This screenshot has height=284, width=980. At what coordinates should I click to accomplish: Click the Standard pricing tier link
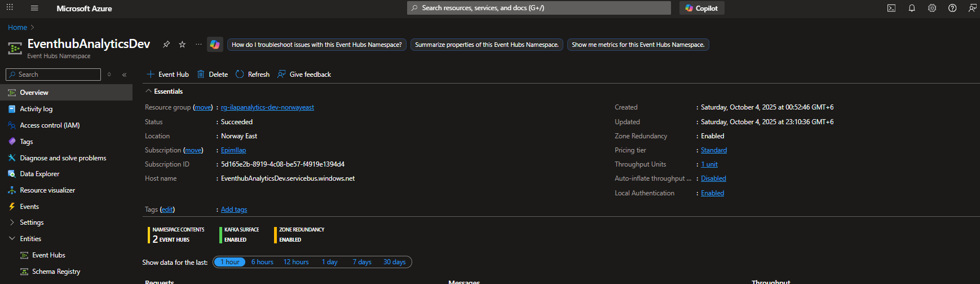[714, 150]
